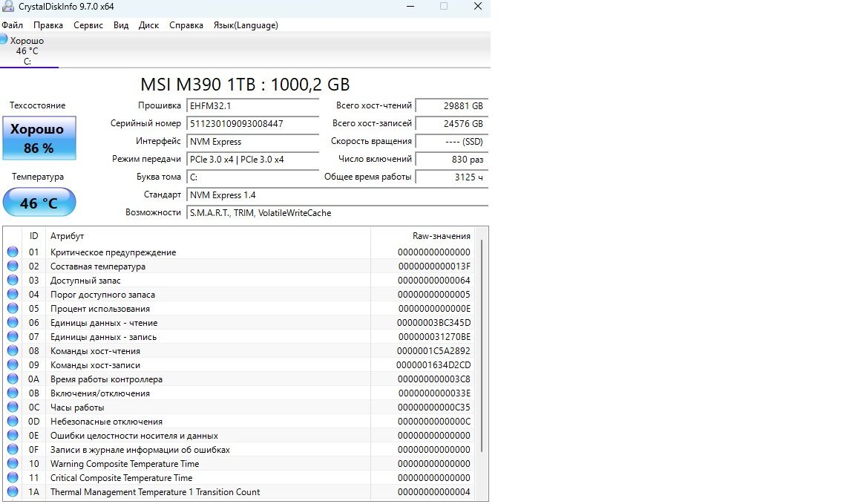Click raw value 0000001C5A2892
This screenshot has width=855, height=504.
point(433,351)
